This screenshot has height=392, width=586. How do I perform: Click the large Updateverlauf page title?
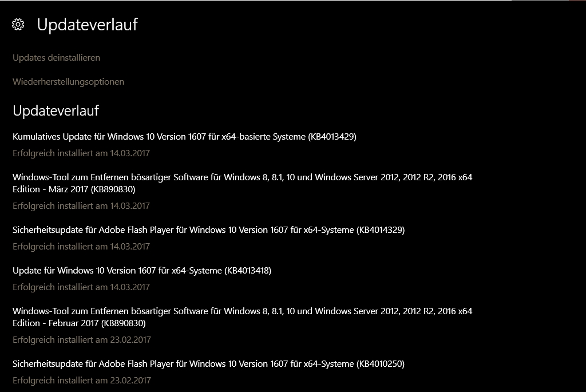(87, 25)
